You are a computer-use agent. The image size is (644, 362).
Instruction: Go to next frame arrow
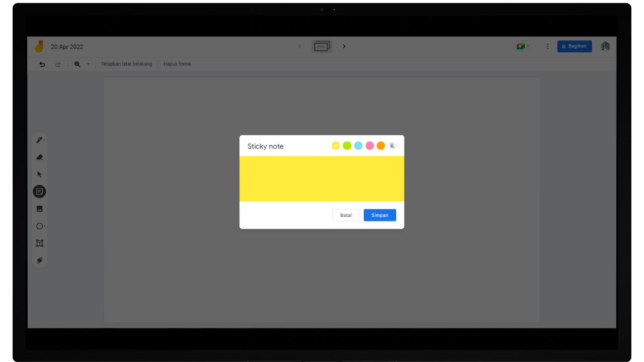[x=344, y=46]
